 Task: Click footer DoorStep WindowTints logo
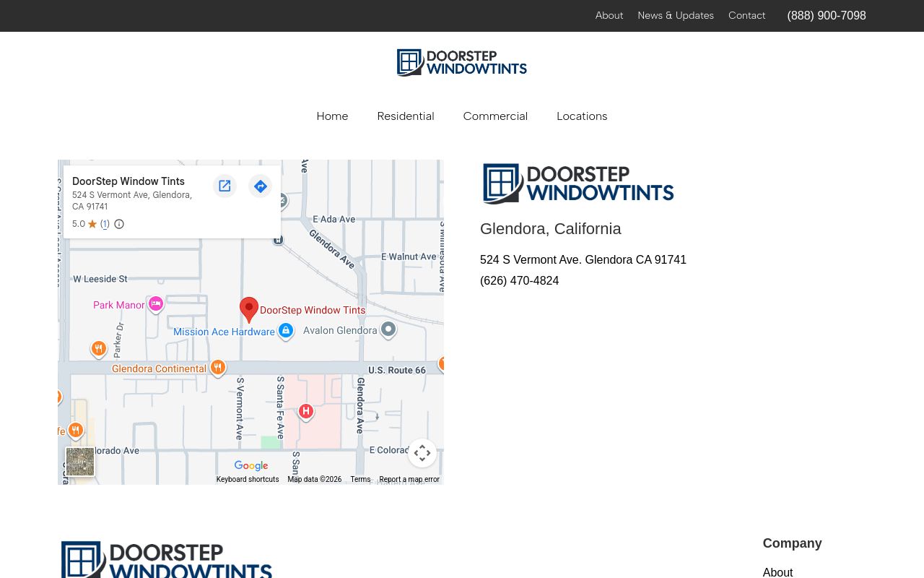point(167,560)
